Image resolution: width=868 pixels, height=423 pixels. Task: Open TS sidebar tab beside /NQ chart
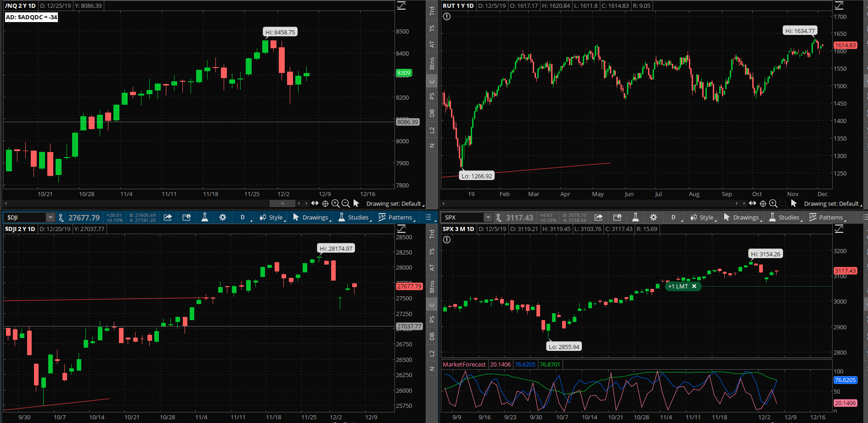tap(432, 28)
